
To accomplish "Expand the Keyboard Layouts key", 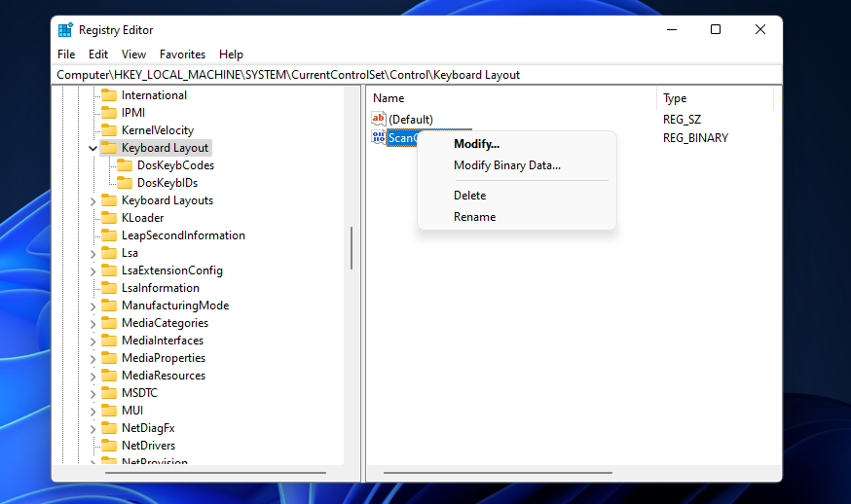I will tap(92, 201).
